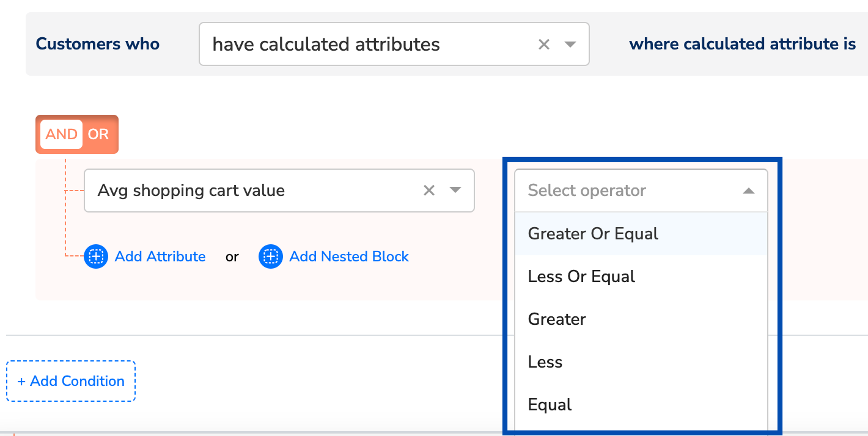Click the Add Nested Block plus icon
The width and height of the screenshot is (868, 436).
click(271, 256)
